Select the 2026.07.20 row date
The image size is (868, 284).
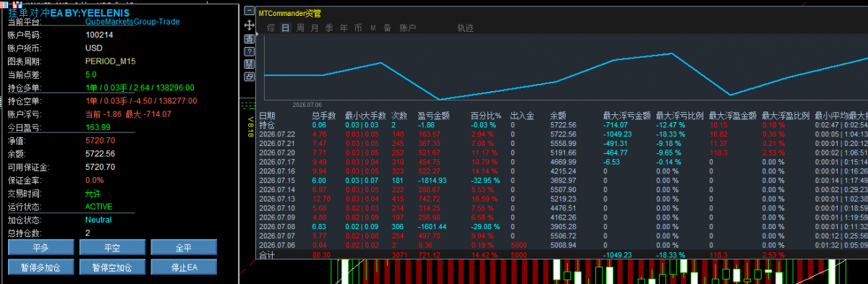coord(277,152)
